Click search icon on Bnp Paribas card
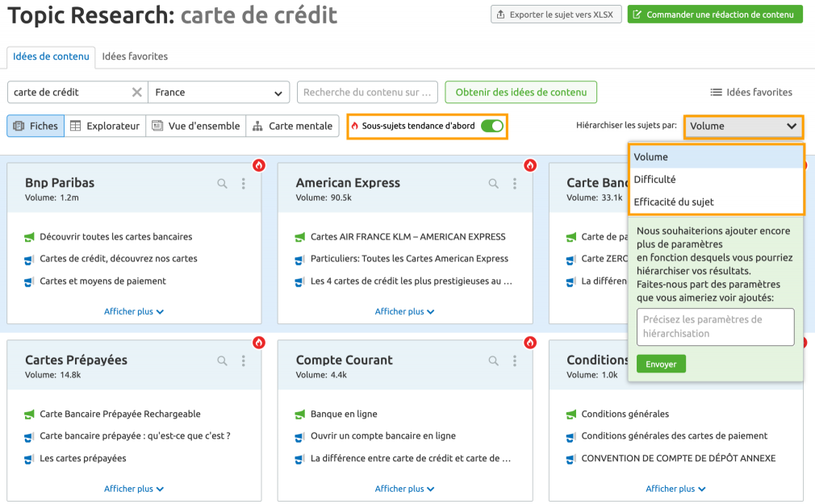The image size is (815, 504). (222, 183)
